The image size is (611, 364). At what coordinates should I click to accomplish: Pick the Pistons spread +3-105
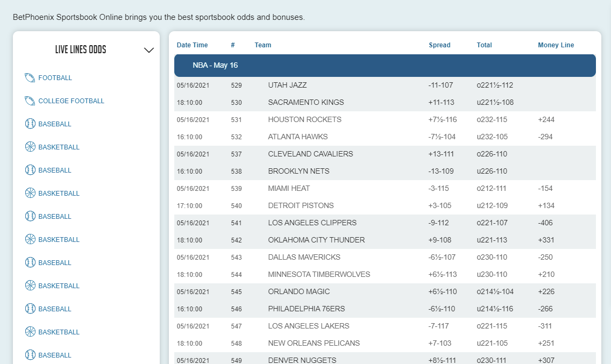[x=439, y=205]
